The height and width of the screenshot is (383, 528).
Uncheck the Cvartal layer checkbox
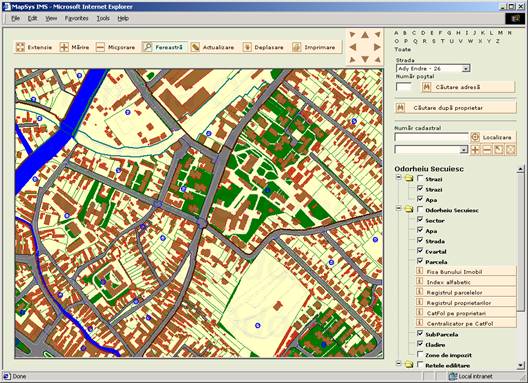pos(420,251)
